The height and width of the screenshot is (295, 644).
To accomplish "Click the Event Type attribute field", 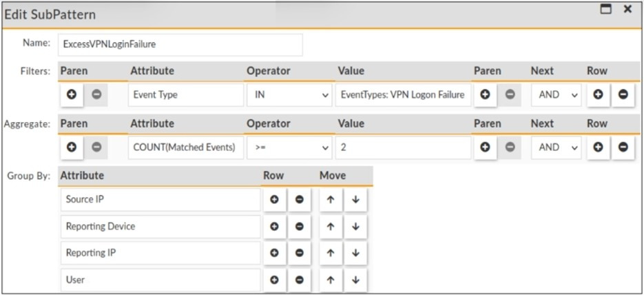I will pyautogui.click(x=185, y=95).
